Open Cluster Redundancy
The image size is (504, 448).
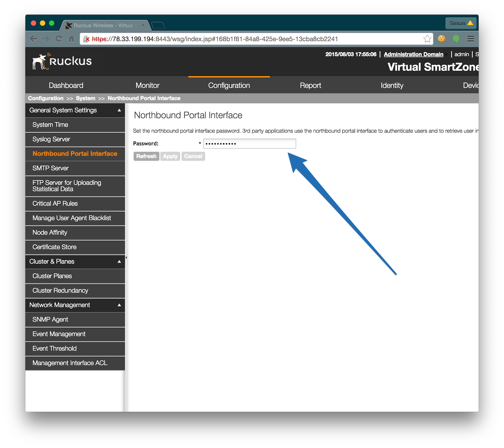coord(75,290)
